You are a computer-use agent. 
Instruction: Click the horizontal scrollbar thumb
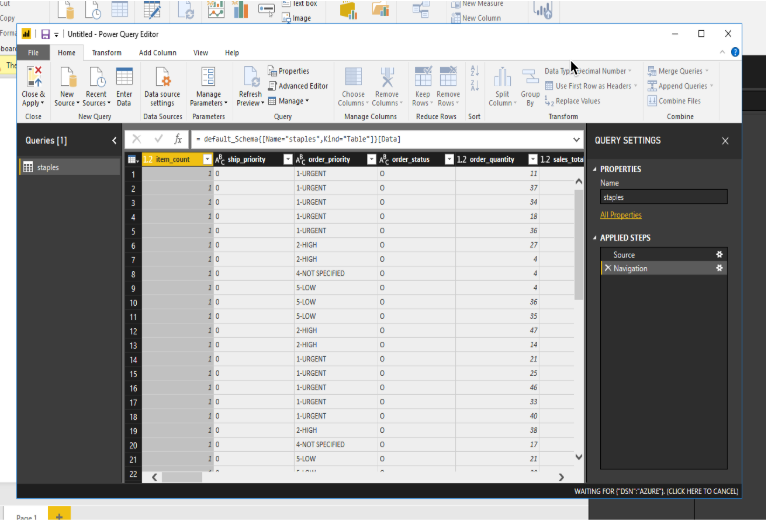[182, 477]
